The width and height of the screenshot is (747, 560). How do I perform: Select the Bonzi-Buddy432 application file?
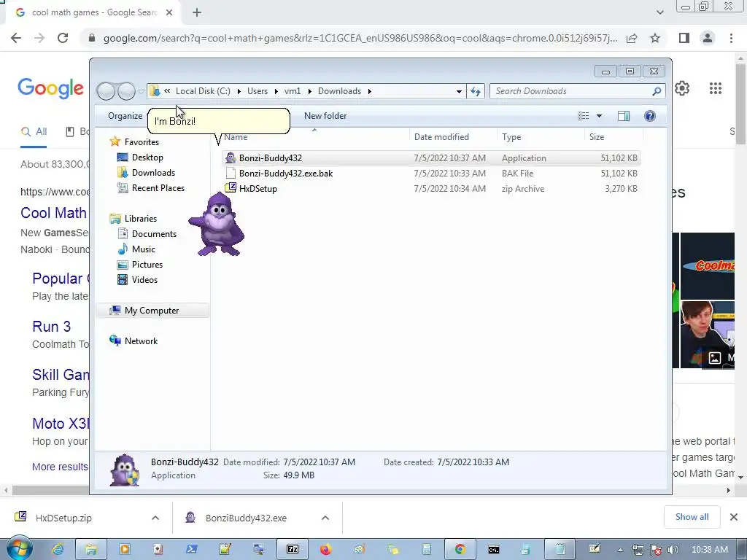click(430, 158)
